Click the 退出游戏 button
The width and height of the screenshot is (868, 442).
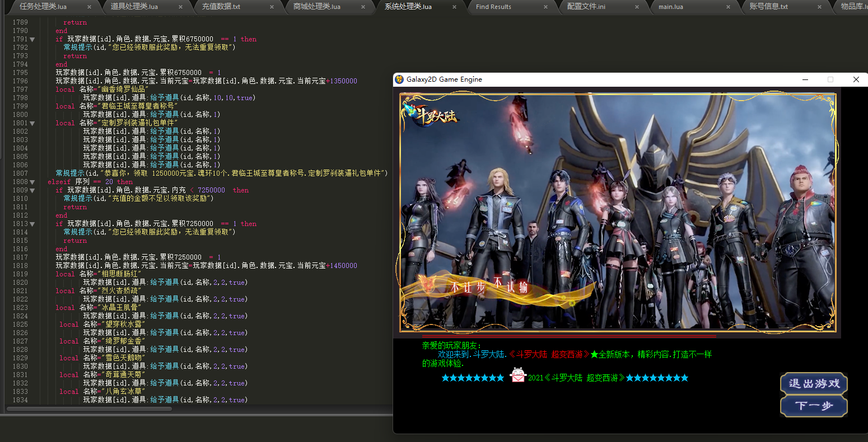tap(814, 384)
